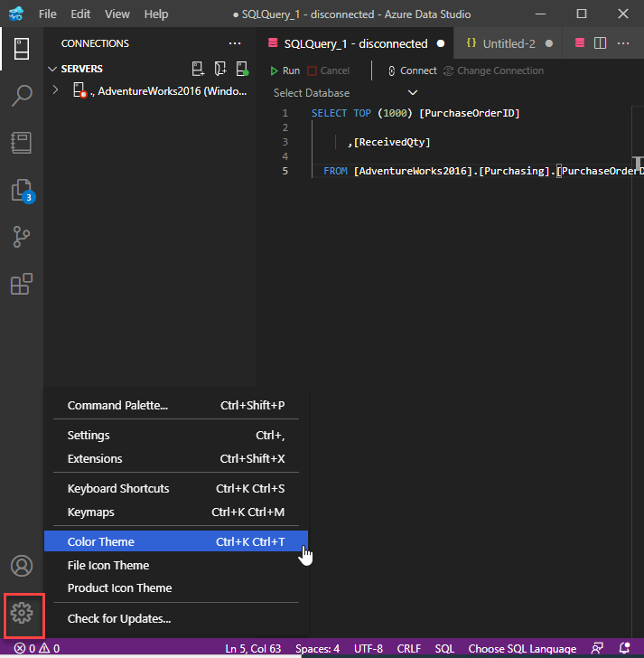Collapse the SERVERS section

[x=52, y=69]
